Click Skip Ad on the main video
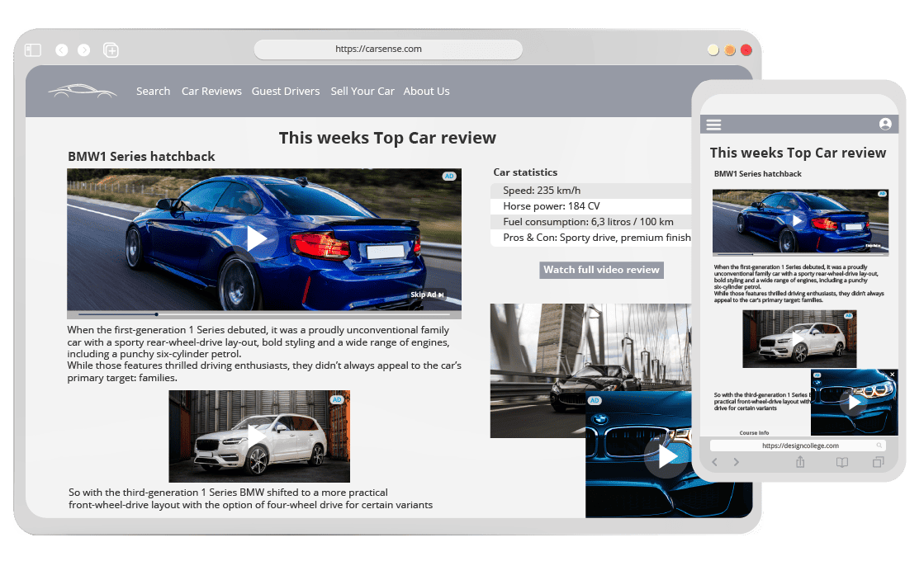This screenshot has width=924, height=580. [427, 295]
